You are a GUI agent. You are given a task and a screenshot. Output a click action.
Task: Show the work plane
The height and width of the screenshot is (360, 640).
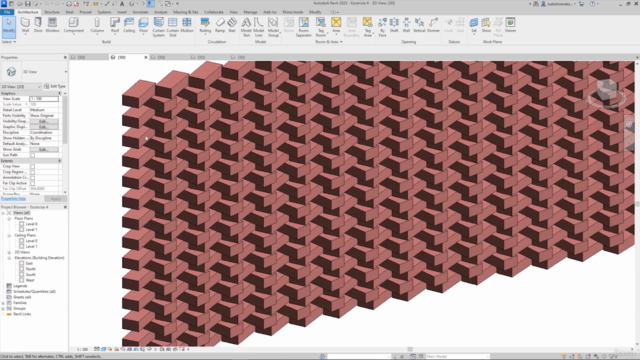(486, 25)
